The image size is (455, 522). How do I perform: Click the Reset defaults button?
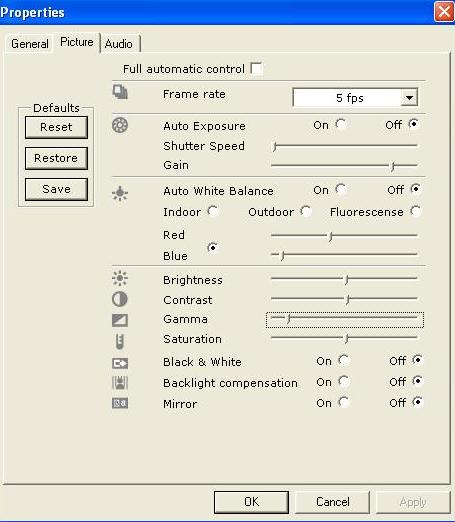click(x=56, y=127)
